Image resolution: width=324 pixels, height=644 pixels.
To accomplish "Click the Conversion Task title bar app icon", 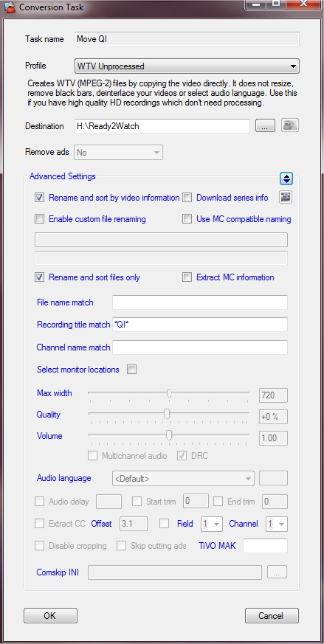I will pos(10,7).
